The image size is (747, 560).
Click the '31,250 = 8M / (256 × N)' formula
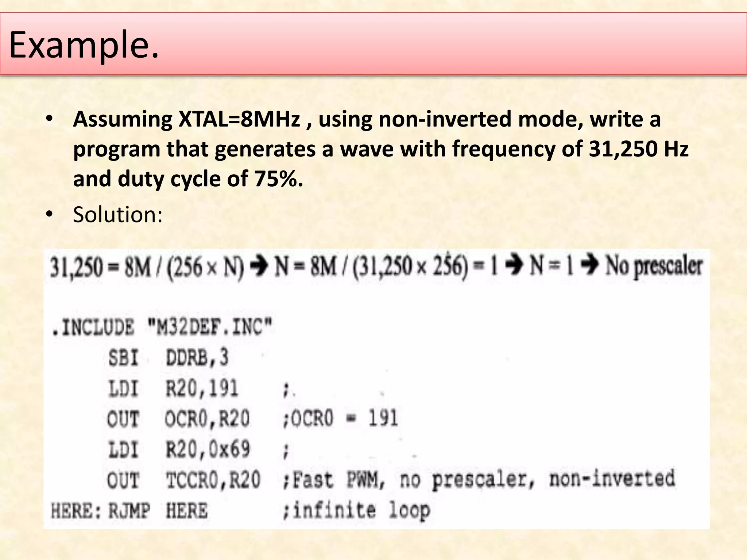point(147,268)
